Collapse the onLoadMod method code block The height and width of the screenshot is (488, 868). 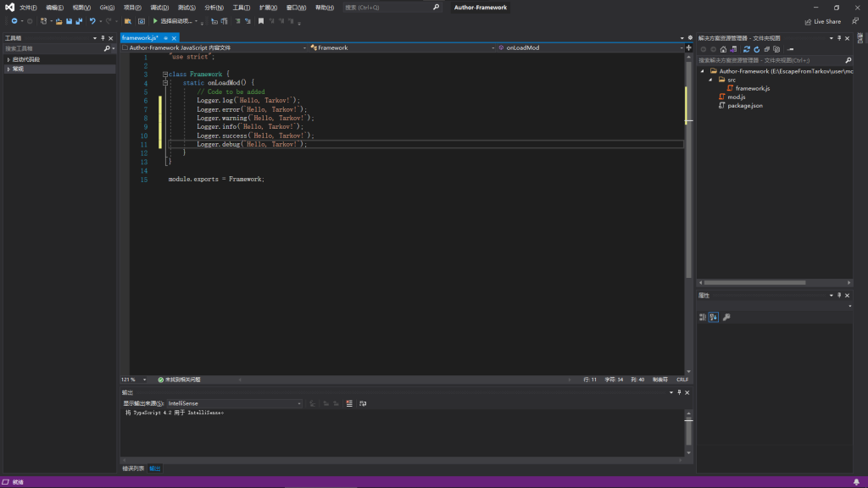pyautogui.click(x=165, y=83)
